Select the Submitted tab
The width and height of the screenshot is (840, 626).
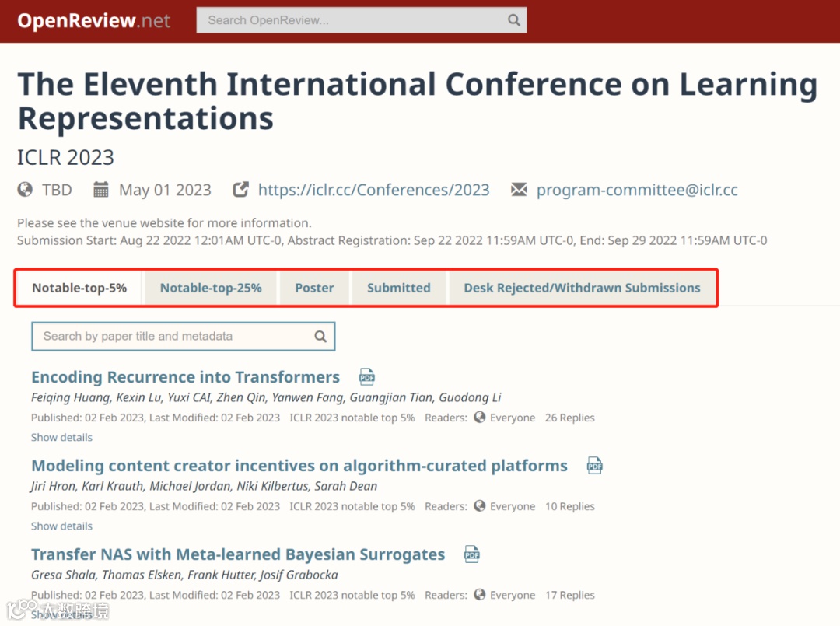click(398, 288)
